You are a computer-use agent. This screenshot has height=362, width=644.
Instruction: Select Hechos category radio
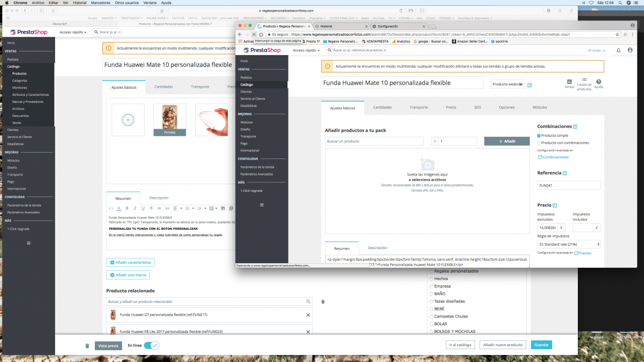tap(431, 279)
